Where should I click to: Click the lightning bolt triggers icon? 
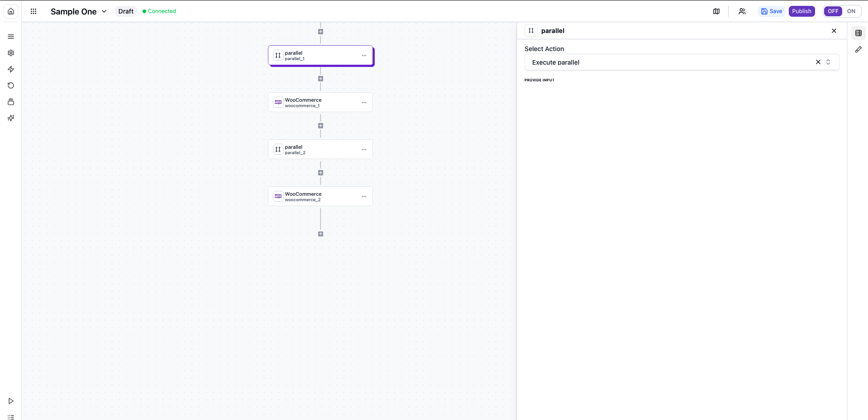11,69
